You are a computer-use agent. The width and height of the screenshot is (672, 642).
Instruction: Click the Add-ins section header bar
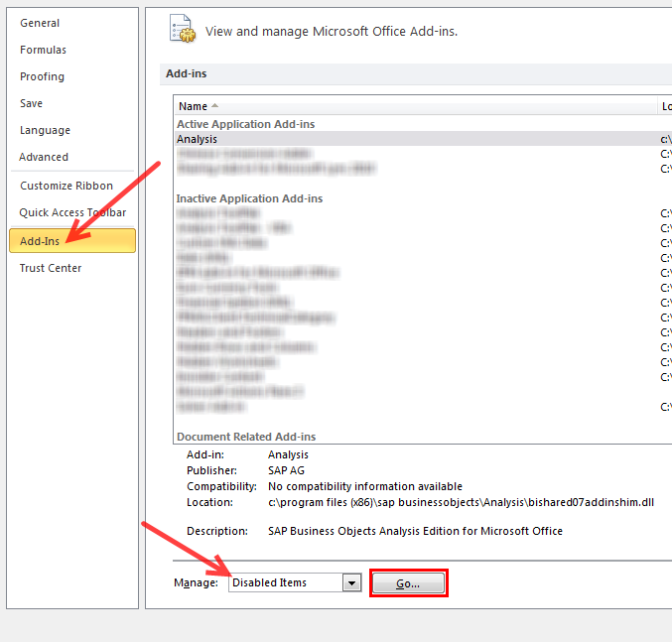click(x=416, y=74)
